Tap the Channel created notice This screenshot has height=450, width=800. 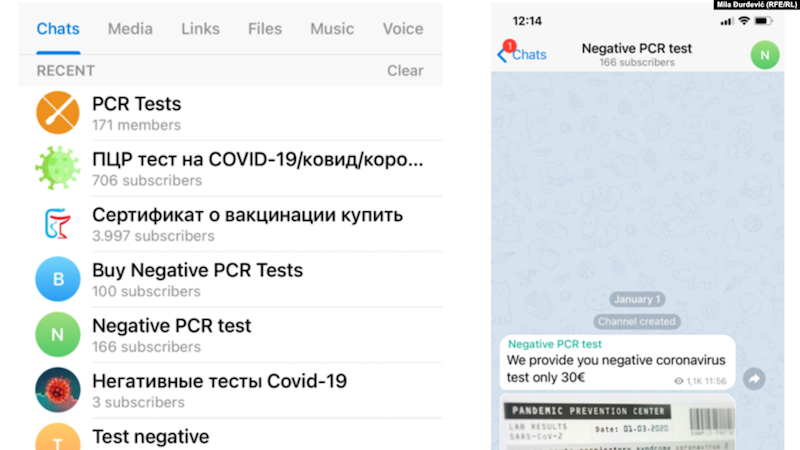tap(637, 321)
